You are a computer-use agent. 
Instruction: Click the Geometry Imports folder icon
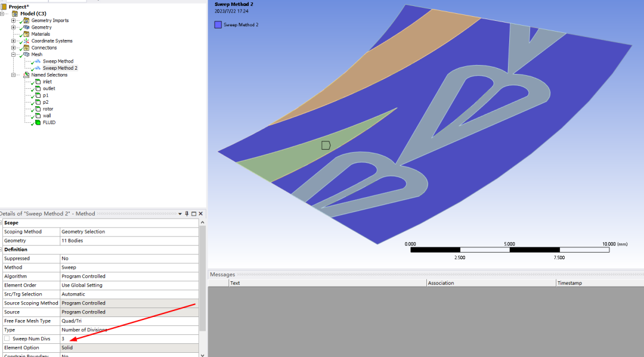click(26, 20)
